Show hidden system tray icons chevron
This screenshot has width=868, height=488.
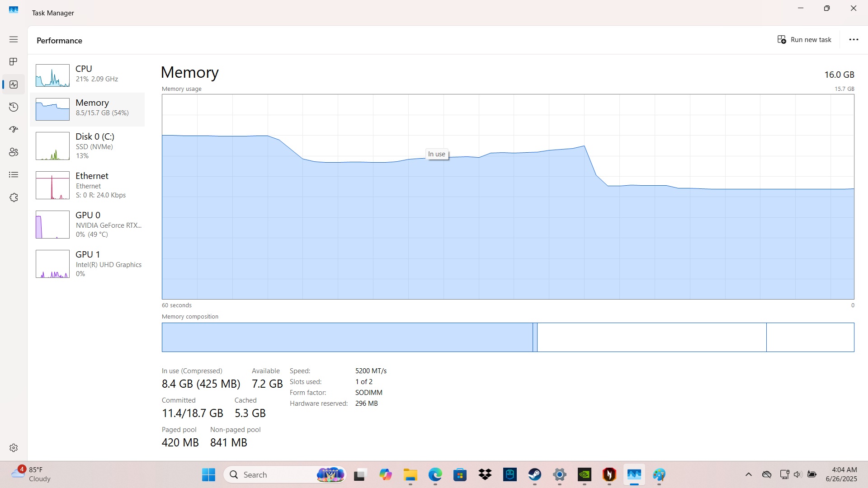(749, 474)
